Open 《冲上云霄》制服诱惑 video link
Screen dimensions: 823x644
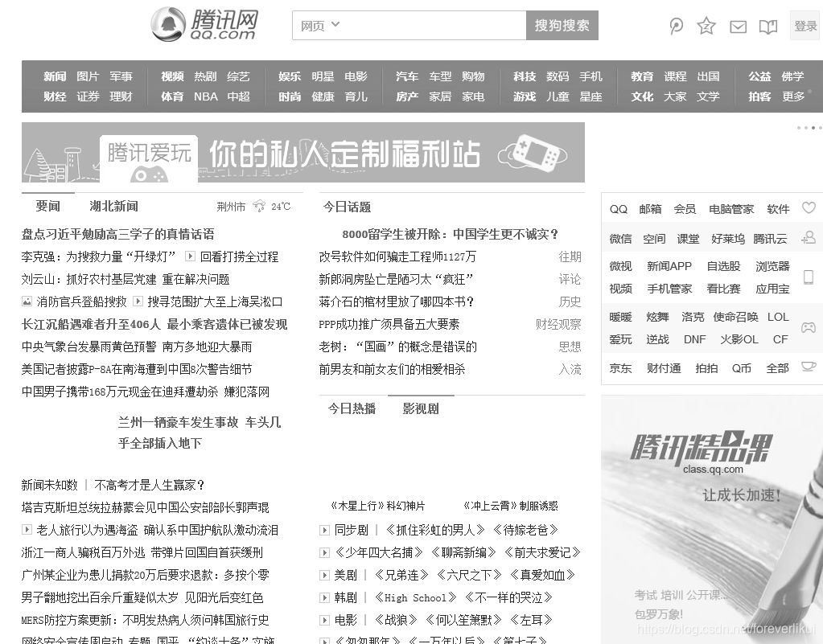(510, 506)
